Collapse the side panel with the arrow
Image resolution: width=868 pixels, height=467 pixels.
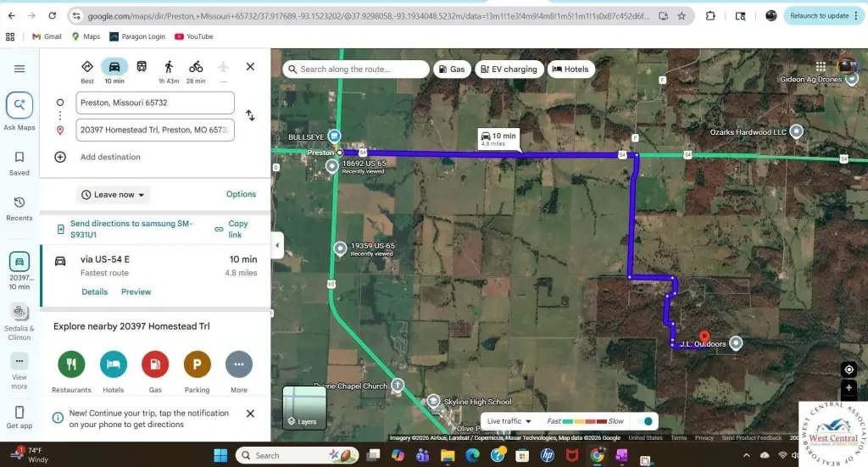(276, 246)
